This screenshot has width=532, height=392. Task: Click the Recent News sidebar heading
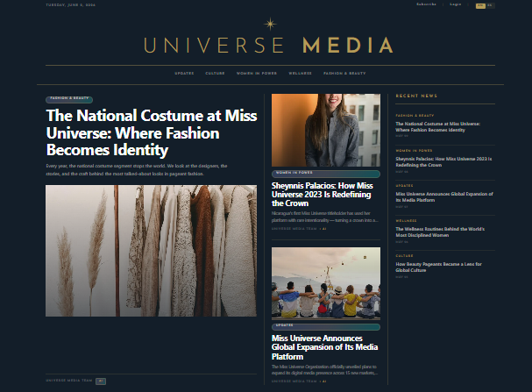(416, 96)
